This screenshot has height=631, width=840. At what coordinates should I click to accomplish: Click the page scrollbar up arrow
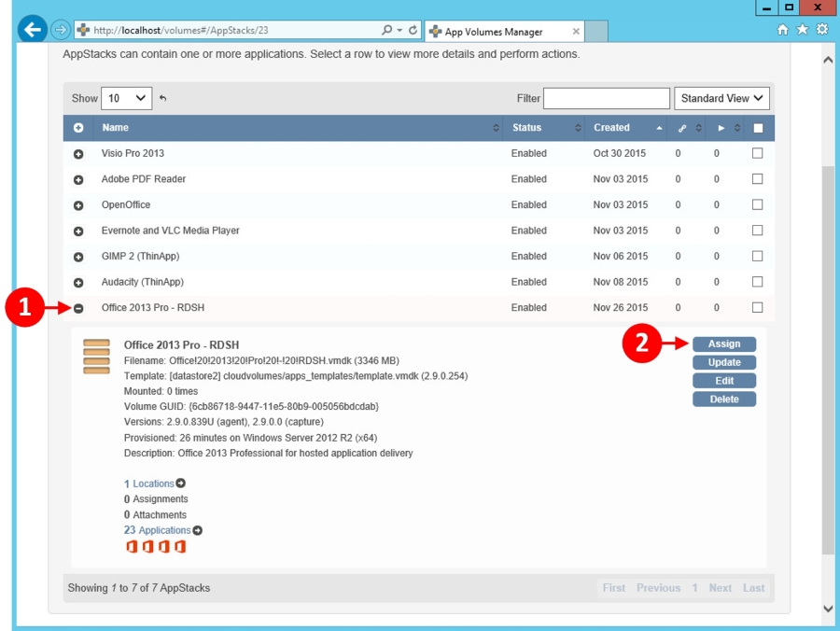828,60
